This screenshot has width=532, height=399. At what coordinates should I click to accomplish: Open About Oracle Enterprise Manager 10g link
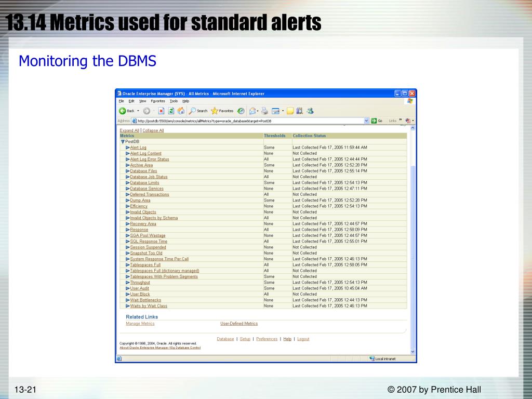[160, 348]
